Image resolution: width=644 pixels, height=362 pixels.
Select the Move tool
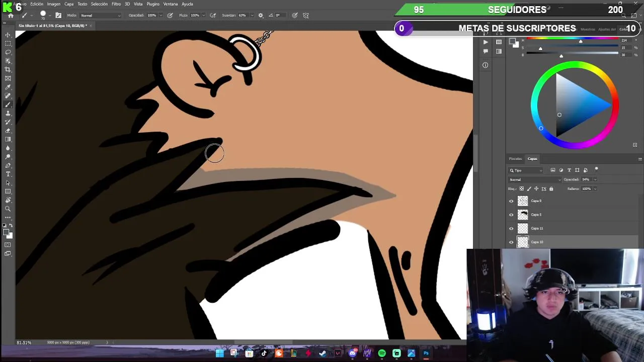(8, 35)
